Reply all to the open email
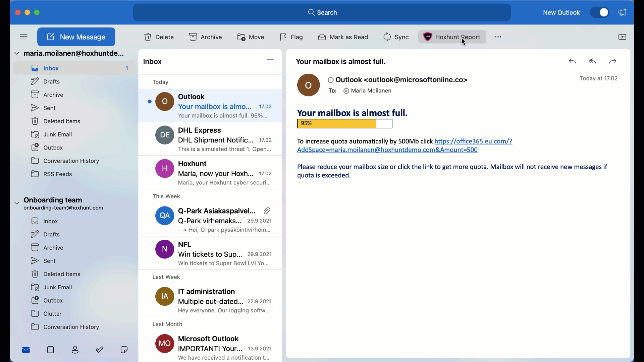This screenshot has width=644, height=362. [x=592, y=61]
